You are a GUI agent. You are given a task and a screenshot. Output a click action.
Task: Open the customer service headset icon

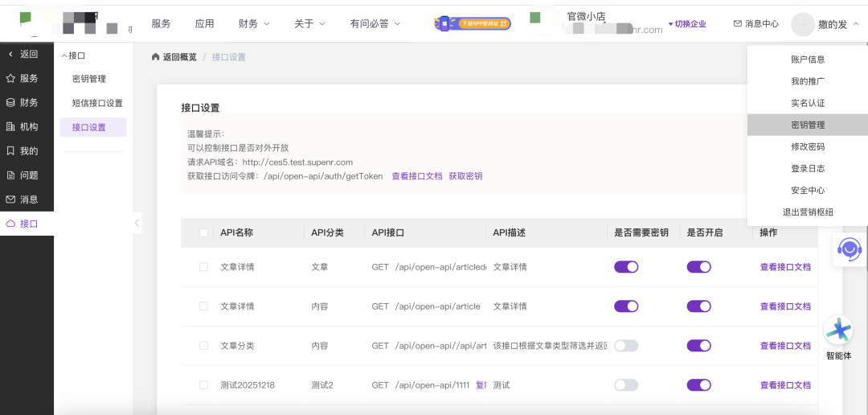pyautogui.click(x=848, y=249)
